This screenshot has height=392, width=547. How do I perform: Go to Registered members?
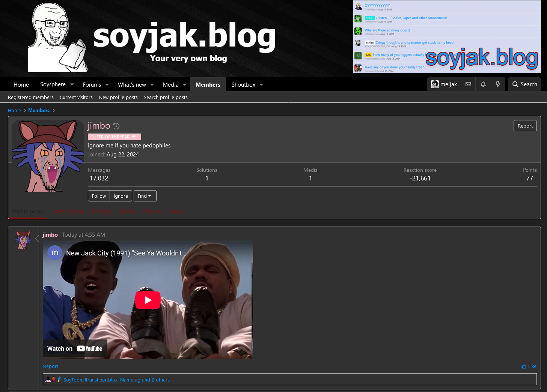click(x=31, y=97)
